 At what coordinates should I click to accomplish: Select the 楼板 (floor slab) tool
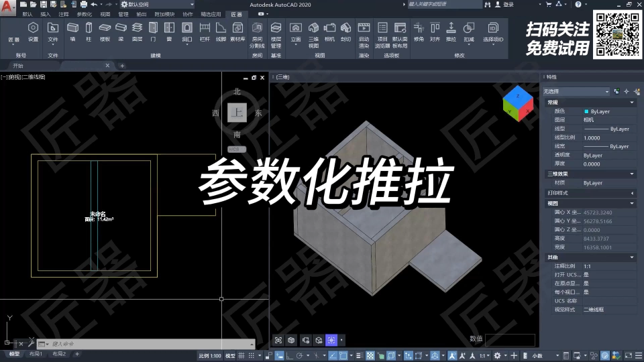[x=105, y=32]
